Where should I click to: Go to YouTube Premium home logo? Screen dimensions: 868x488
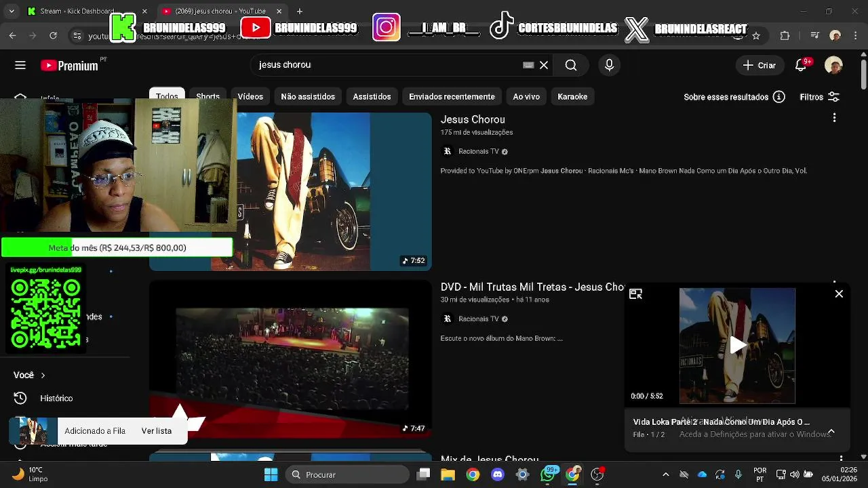click(x=69, y=65)
